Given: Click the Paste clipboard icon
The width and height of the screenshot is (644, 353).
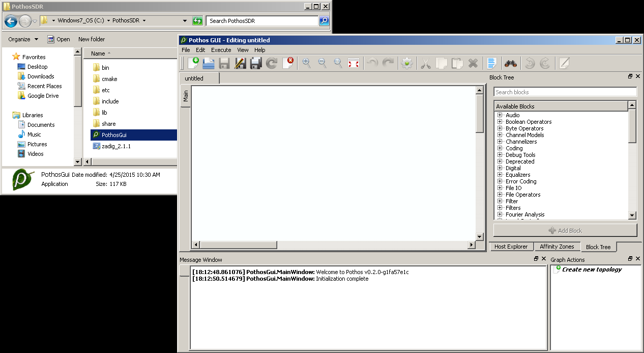Looking at the screenshot, I should (x=457, y=63).
